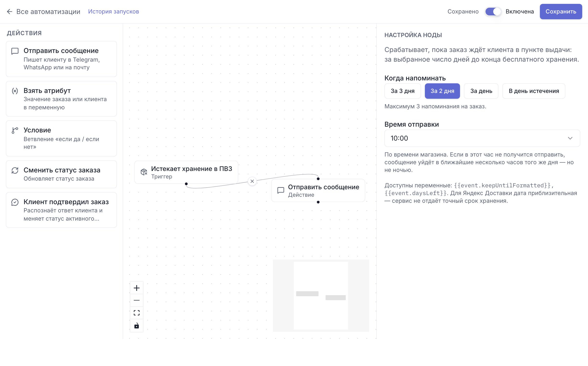Click the chat icon in canvas action node
The width and height of the screenshot is (588, 366).
coord(281,190)
